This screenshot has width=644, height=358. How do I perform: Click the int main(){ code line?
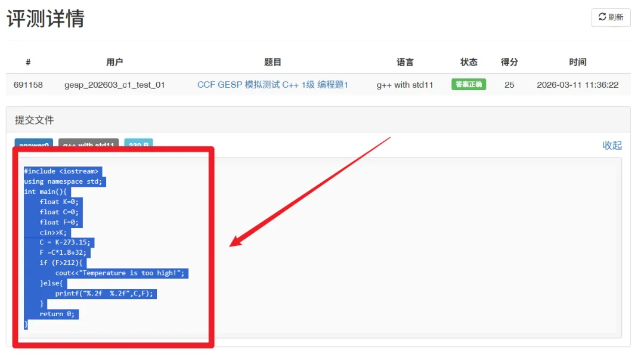[45, 192]
